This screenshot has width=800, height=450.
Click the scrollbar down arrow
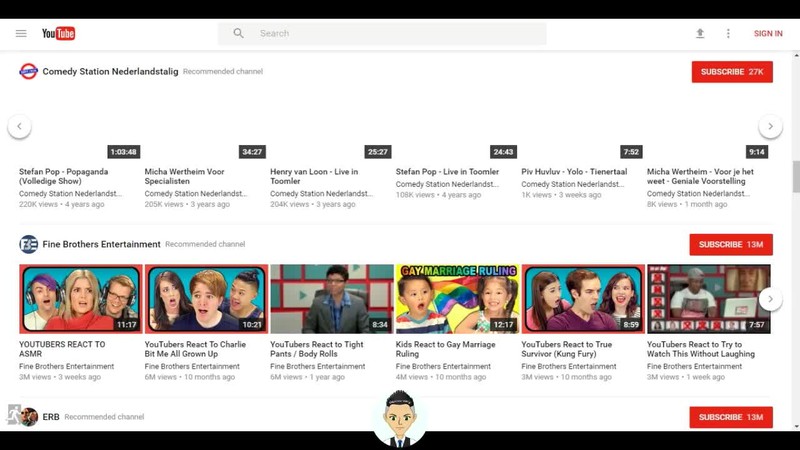(796, 427)
